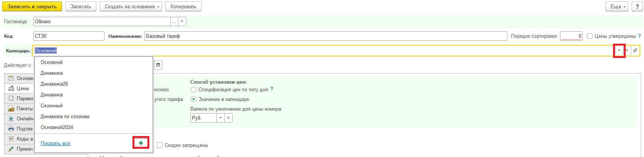
Task: Click the Онлайн tab icon
Action: tap(11, 118)
